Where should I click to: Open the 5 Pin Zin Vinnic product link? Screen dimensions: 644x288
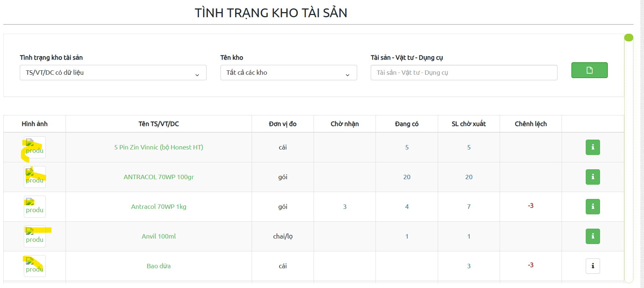pos(159,147)
